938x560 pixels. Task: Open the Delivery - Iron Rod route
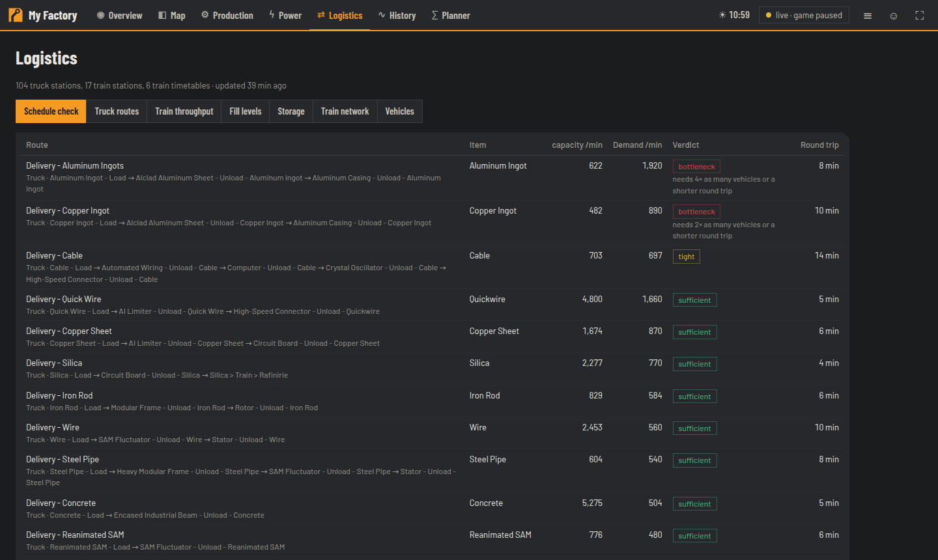(59, 396)
